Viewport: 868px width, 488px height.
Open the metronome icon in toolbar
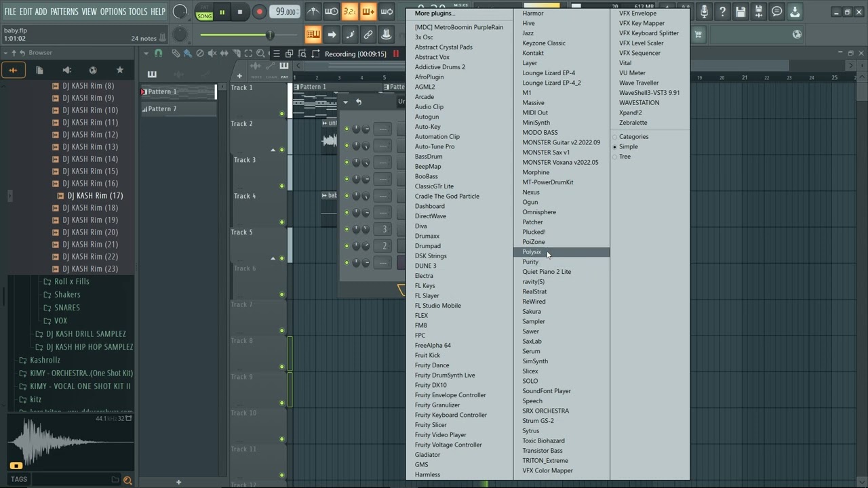tap(313, 12)
